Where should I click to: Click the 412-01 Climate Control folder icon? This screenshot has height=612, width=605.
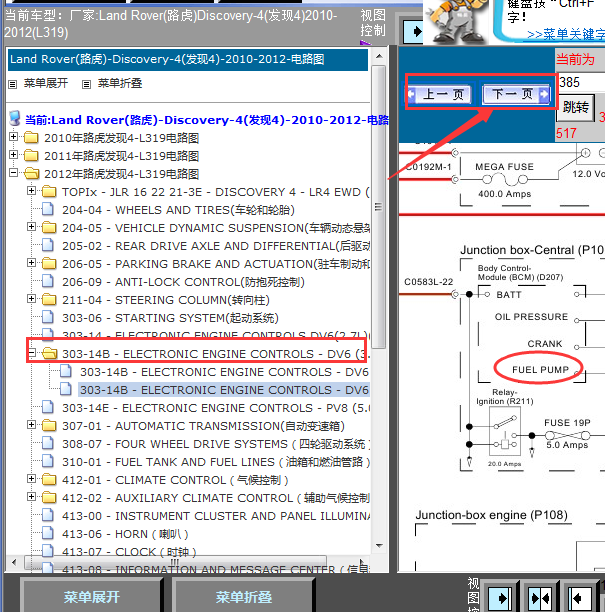tap(49, 479)
